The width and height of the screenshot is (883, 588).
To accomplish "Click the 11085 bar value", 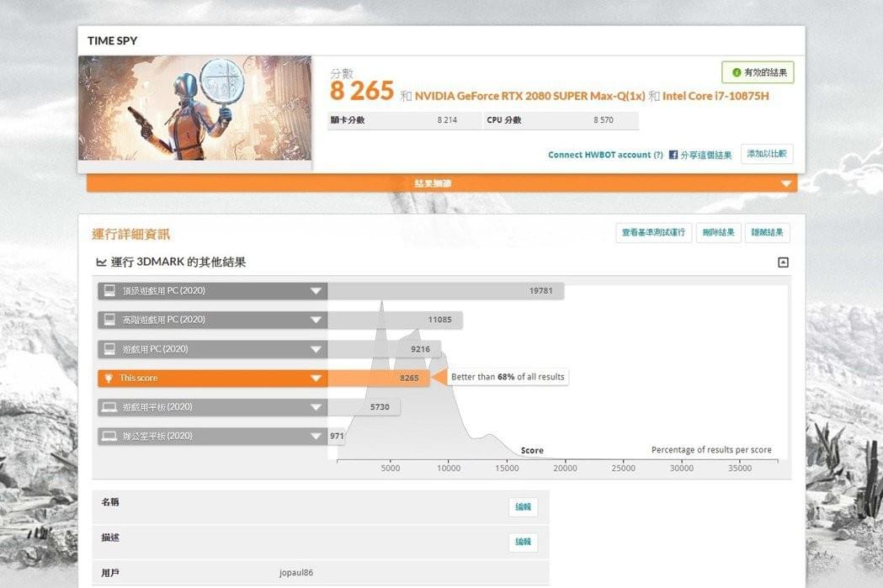I will (x=439, y=320).
